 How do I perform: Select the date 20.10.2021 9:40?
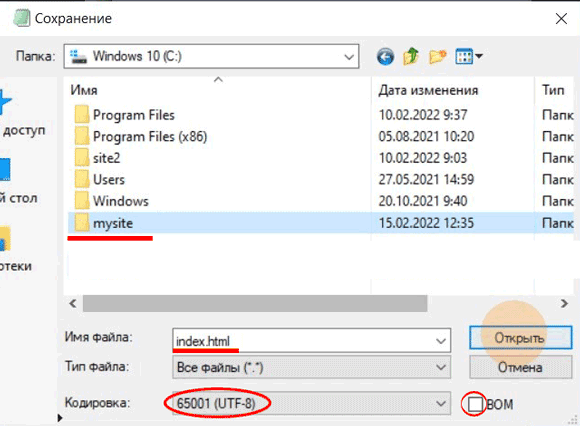[x=423, y=201]
